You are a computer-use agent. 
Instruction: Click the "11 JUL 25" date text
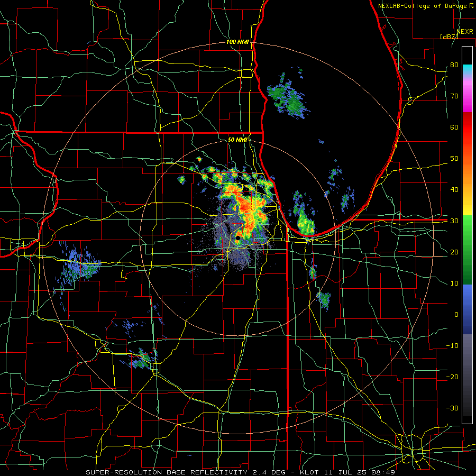pos(345,472)
